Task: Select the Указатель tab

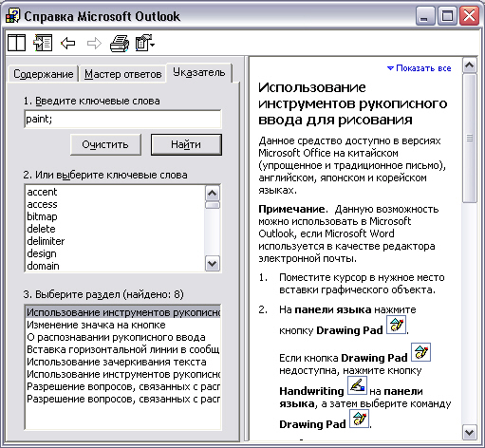Action: point(199,72)
